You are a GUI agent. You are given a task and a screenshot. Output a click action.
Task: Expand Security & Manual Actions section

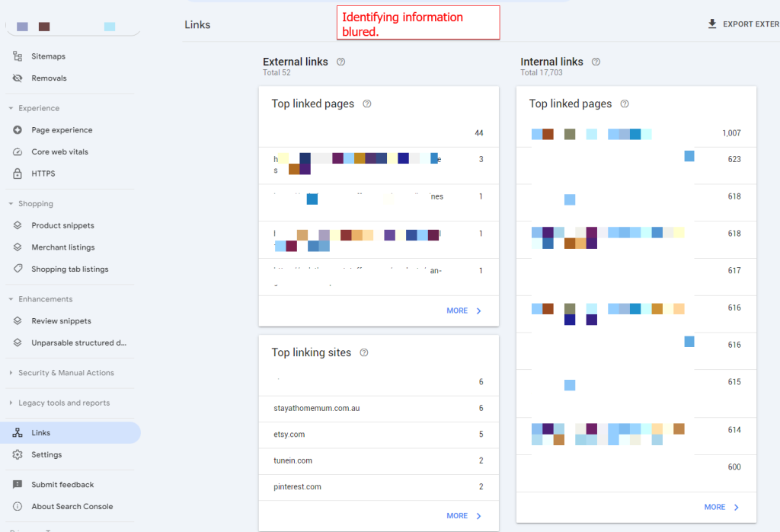[11, 373]
